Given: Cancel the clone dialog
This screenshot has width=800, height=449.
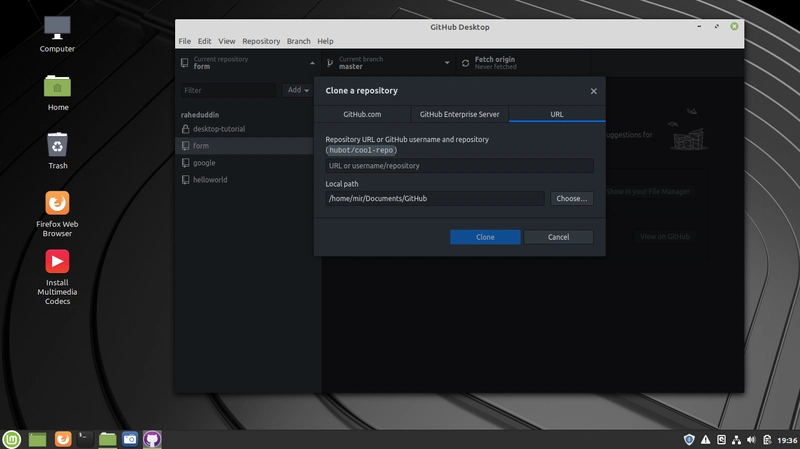Looking at the screenshot, I should pos(558,237).
